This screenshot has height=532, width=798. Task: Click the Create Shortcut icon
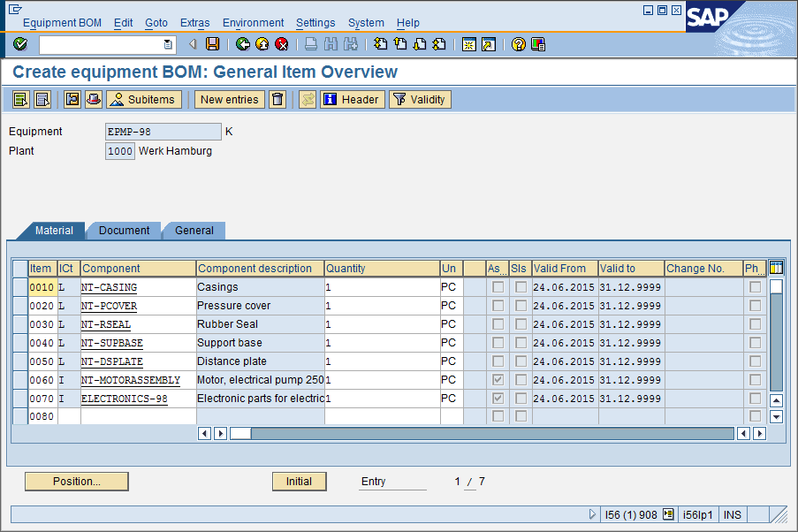(489, 44)
